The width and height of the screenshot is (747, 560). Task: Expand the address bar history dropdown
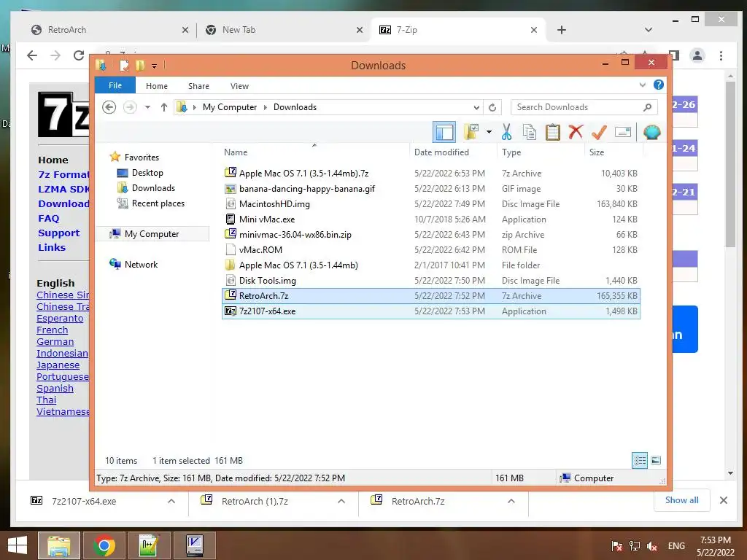[476, 107]
